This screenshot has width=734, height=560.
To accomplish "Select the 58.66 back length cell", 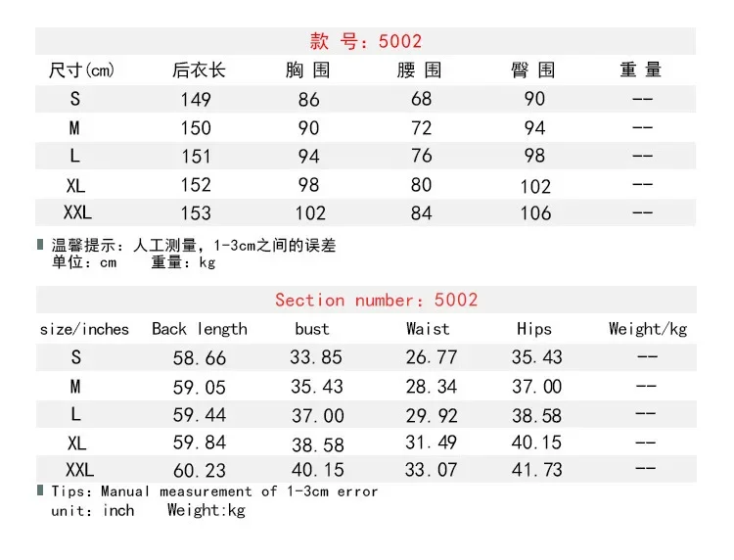I will (200, 358).
